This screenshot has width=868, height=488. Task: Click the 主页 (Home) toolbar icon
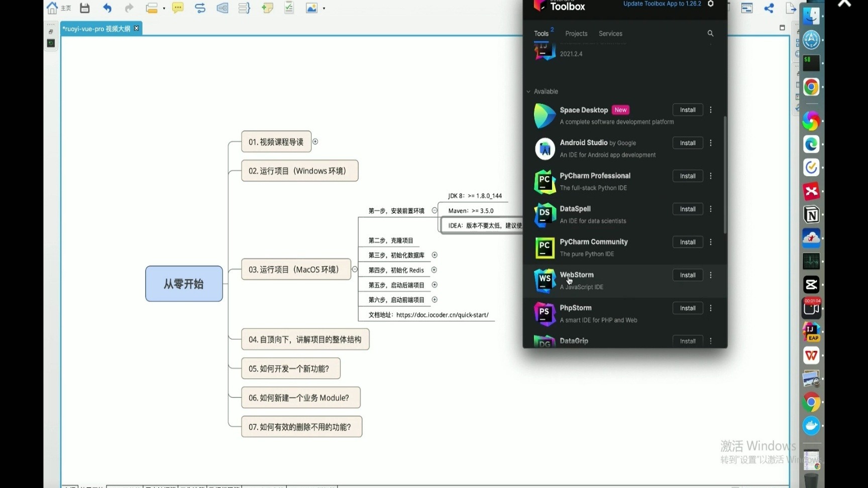pyautogui.click(x=52, y=8)
